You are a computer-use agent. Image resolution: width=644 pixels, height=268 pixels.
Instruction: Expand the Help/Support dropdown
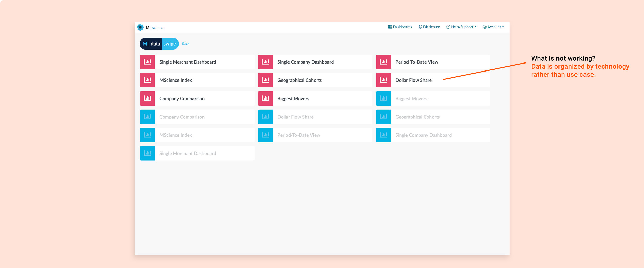click(461, 27)
